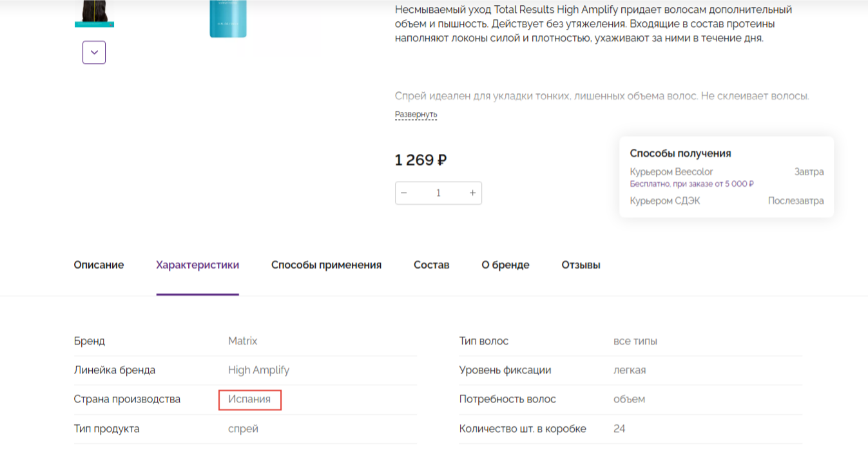868x465 pixels.
Task: Click the High Amplify brand line value
Action: [x=258, y=370]
